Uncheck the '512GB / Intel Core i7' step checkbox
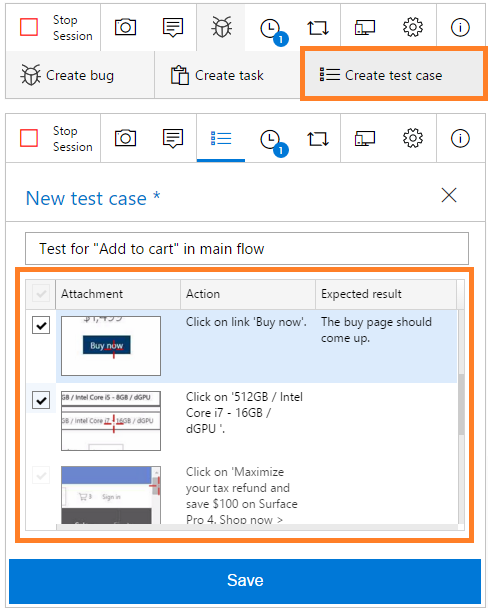Viewport: 491px width, 612px height. (41, 400)
